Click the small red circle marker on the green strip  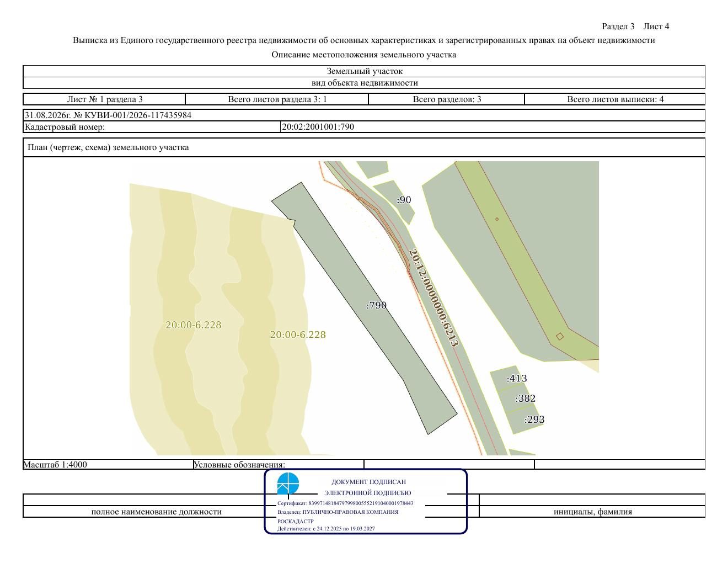pos(497,219)
